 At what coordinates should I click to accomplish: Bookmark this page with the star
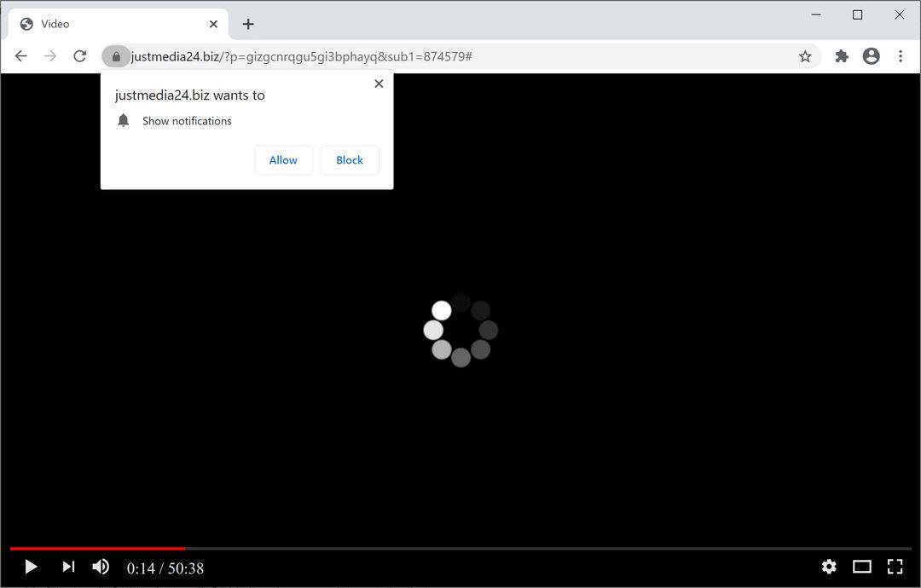pyautogui.click(x=805, y=56)
